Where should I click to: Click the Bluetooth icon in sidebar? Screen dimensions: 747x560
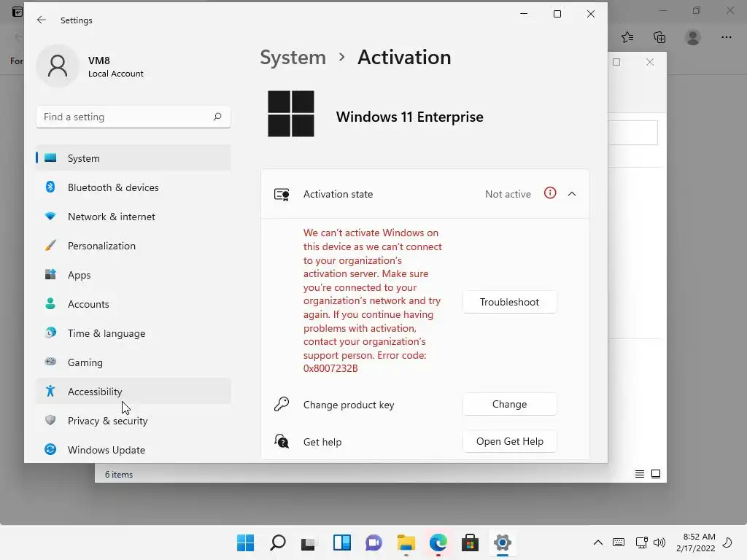[50, 187]
